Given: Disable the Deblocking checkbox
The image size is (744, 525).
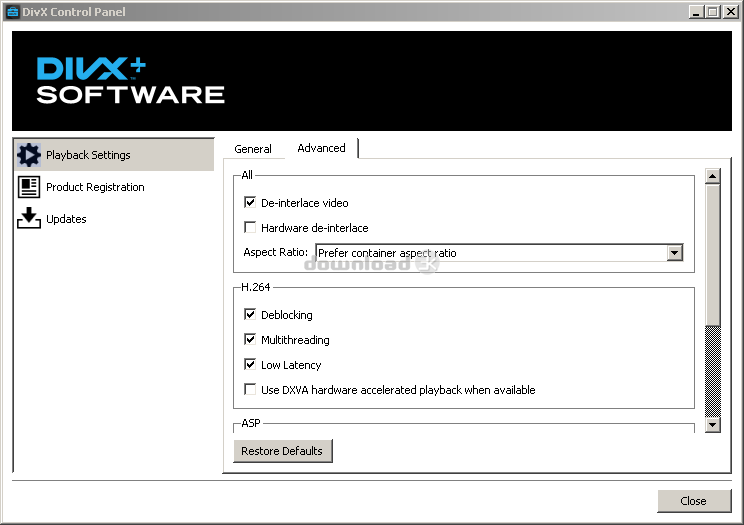Looking at the screenshot, I should click(x=250, y=315).
